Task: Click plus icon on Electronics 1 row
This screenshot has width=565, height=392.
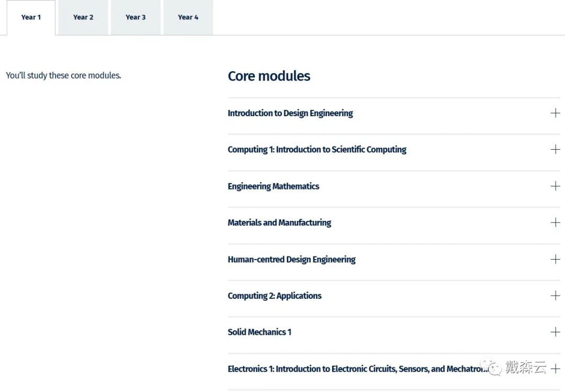Action: [x=555, y=368]
